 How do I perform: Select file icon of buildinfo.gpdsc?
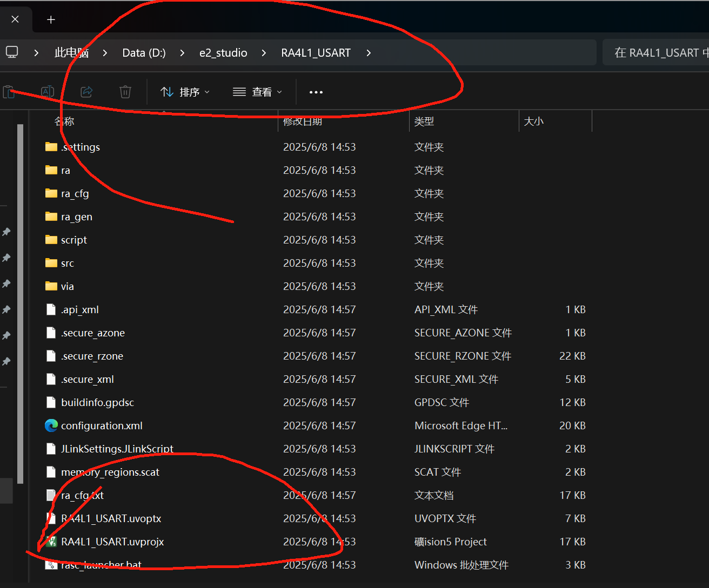click(51, 402)
